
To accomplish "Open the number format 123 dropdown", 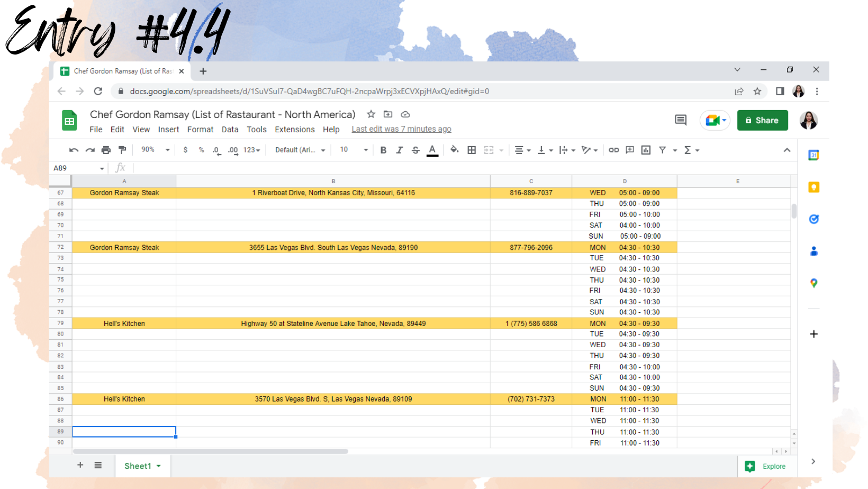I will (x=251, y=150).
